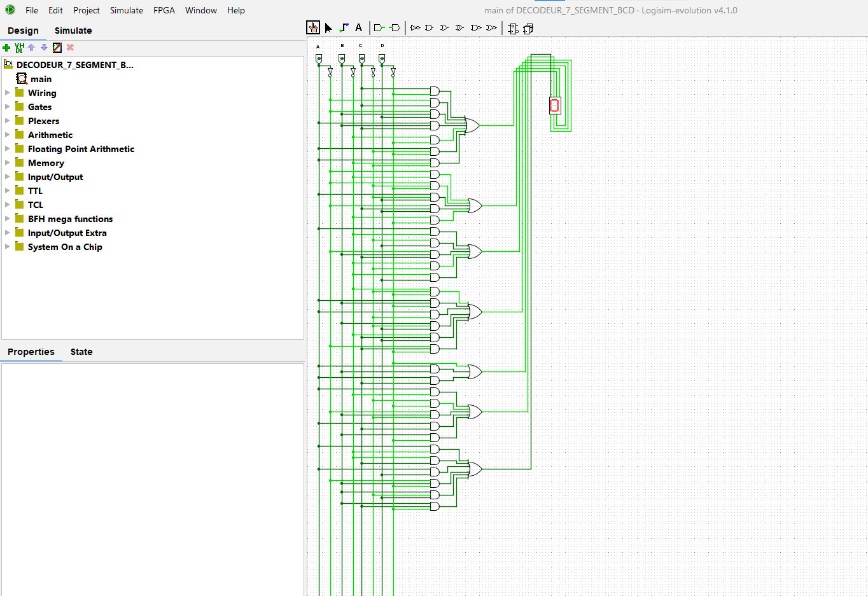Select the NOR gate tool
The height and width of the screenshot is (596, 868).
[491, 28]
